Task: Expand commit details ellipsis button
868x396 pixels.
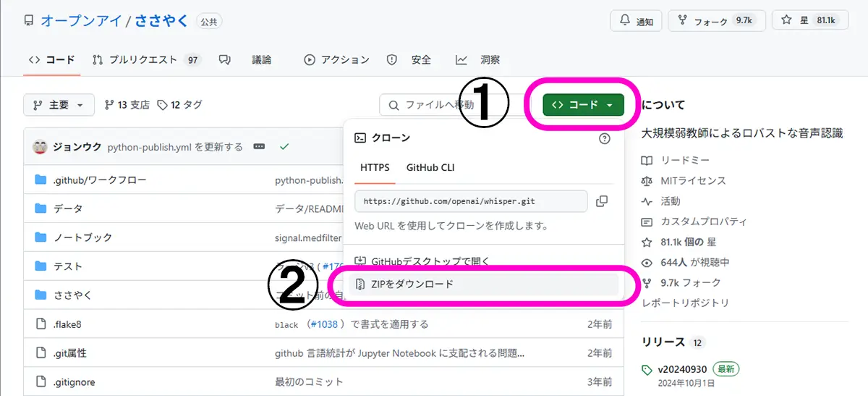Action: pyautogui.click(x=259, y=147)
